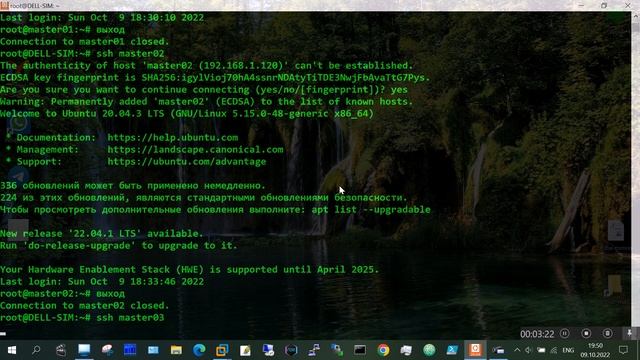Open File Explorer folder icon
Screen dimensions: 640x360
176,350
